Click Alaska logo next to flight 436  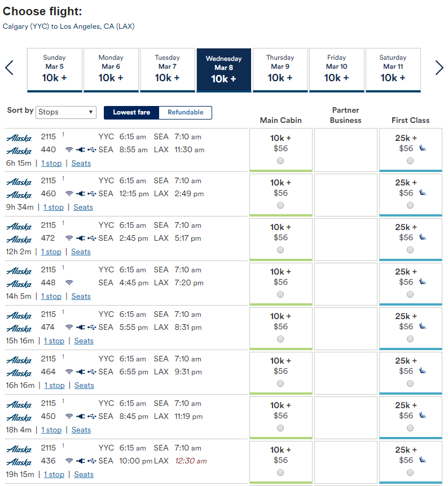click(x=19, y=462)
